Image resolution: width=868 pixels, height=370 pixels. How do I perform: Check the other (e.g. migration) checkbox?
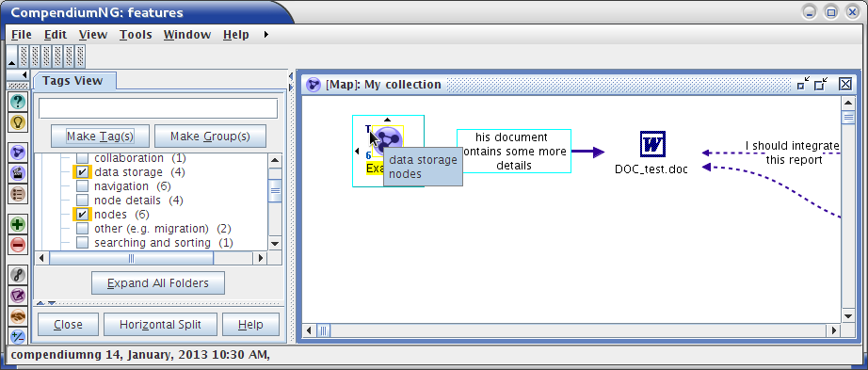point(82,228)
